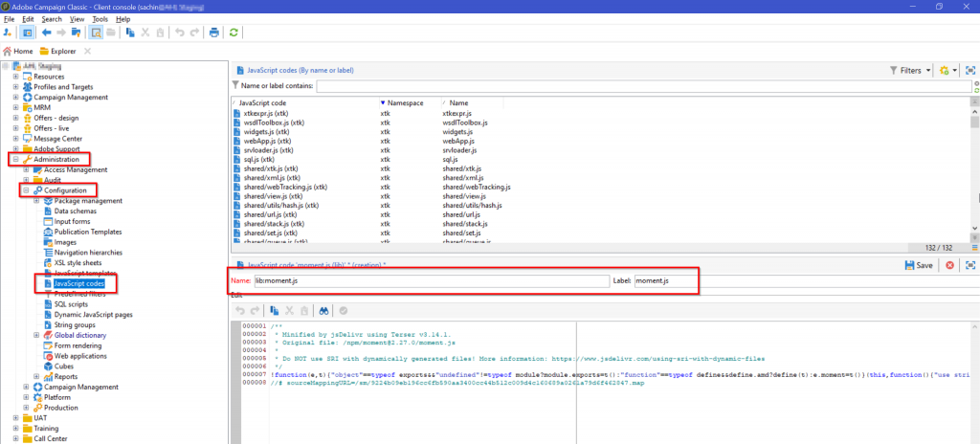Click the folder icon next to search preview
980x444 pixels.
(x=111, y=33)
